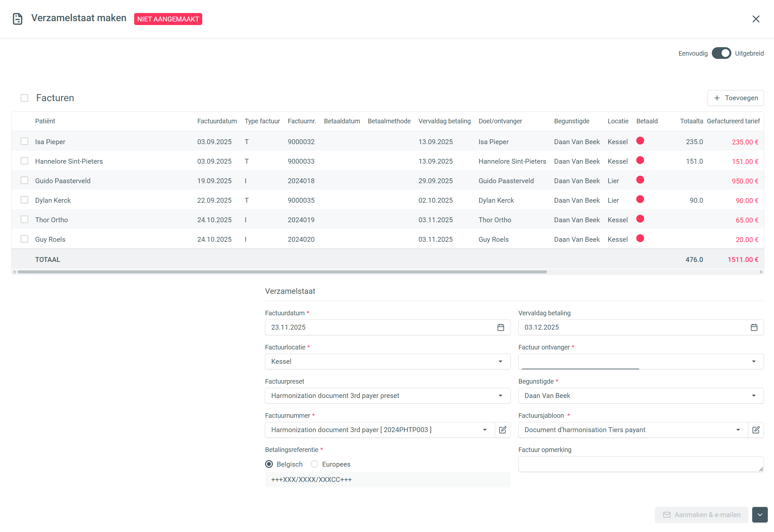The width and height of the screenshot is (774, 532).
Task: Open the Vervaldag betaling calendar picker
Action: click(x=754, y=327)
